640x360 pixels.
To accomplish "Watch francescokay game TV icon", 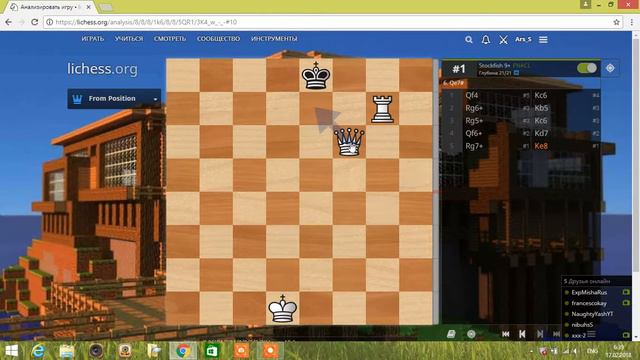I will (x=626, y=303).
